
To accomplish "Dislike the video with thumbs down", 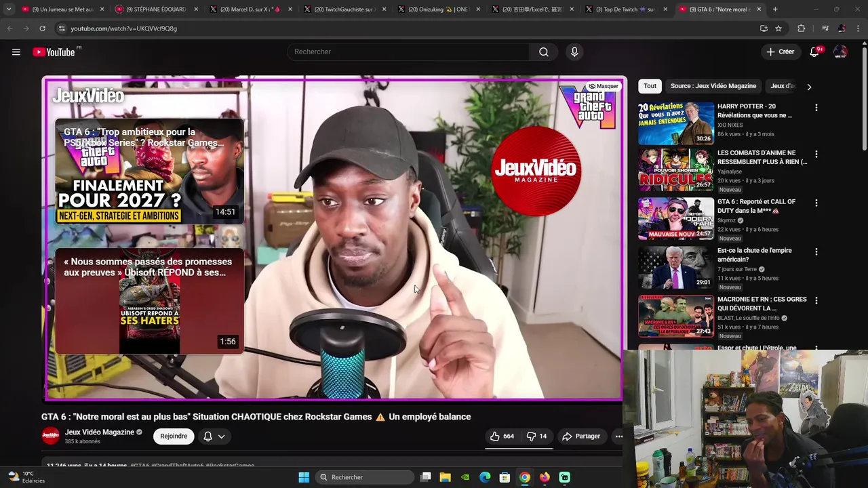I will 537,436.
